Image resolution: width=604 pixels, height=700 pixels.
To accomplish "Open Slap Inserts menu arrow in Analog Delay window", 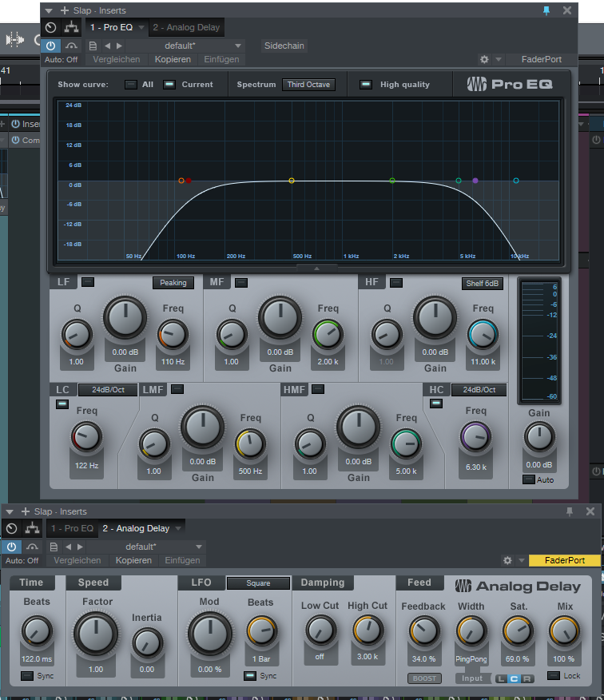I will click(10, 512).
